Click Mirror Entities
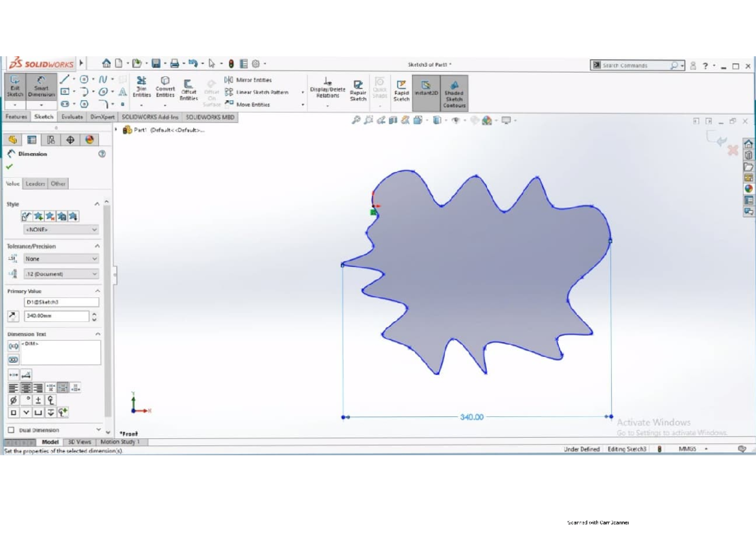The height and width of the screenshot is (534, 756). pyautogui.click(x=248, y=80)
